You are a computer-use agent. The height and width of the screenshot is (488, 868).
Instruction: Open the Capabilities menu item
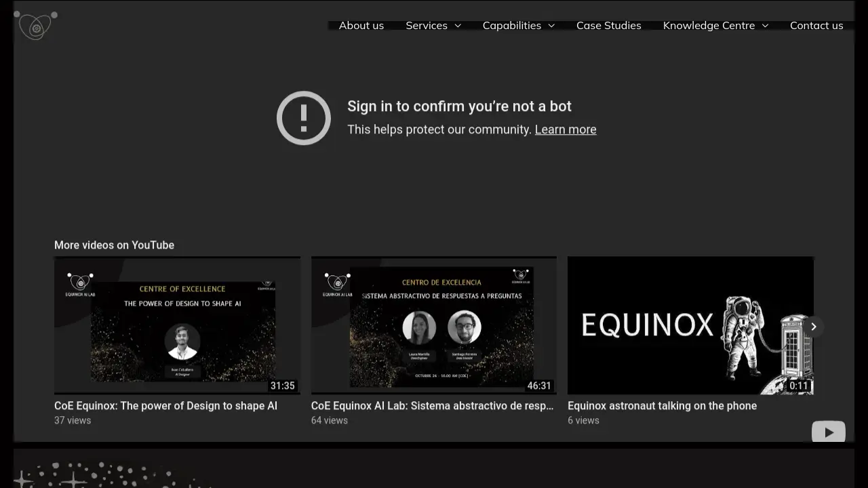pyautogui.click(x=512, y=25)
